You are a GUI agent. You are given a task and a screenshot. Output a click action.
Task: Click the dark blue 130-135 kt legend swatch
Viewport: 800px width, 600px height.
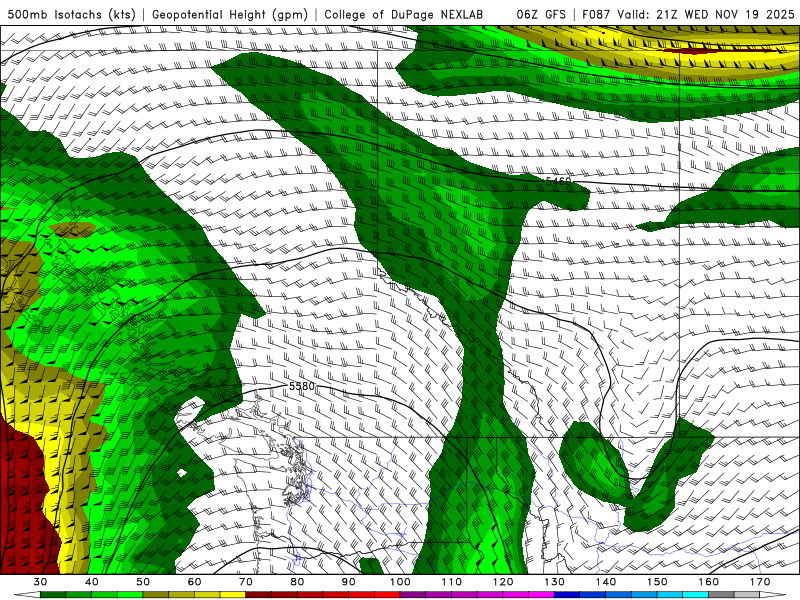[x=567, y=595]
